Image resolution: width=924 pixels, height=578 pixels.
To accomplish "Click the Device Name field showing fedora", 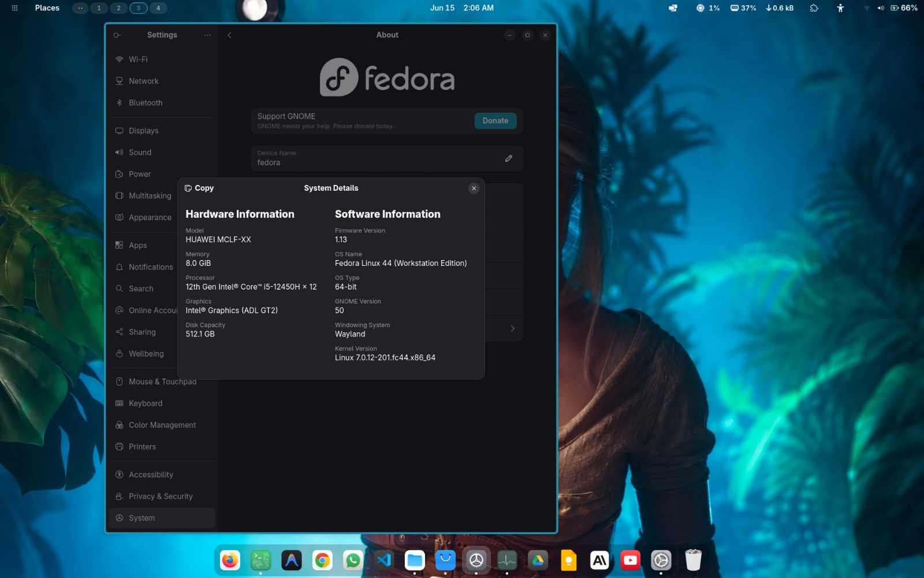I will 387,158.
